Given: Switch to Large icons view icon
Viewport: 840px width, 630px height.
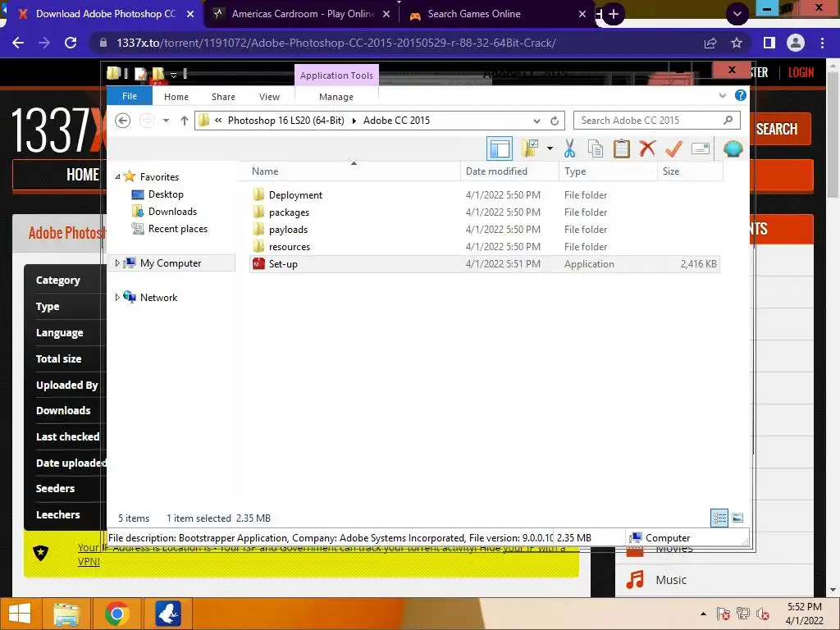Looking at the screenshot, I should point(737,518).
